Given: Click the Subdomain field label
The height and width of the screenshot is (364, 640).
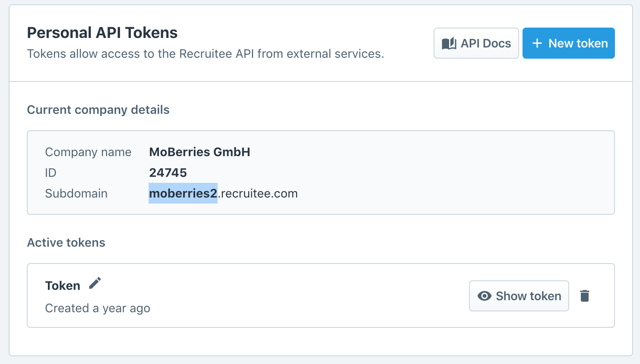Looking at the screenshot, I should pos(76,193).
